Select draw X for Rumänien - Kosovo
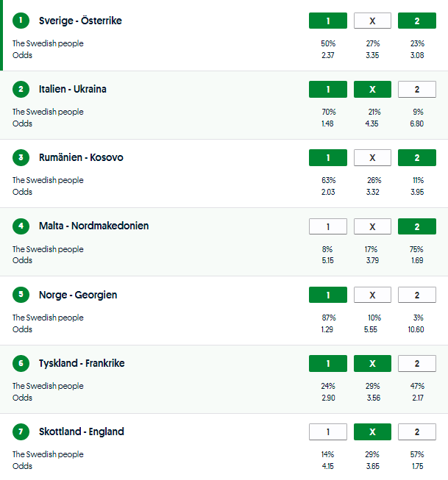This screenshot has width=448, height=480. click(x=372, y=157)
